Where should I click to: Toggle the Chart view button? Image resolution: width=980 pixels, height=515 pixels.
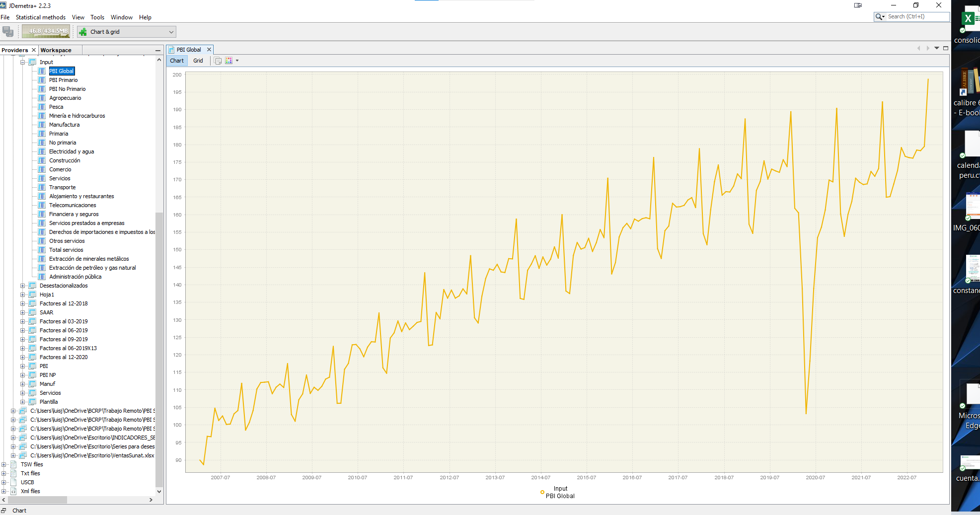[177, 61]
